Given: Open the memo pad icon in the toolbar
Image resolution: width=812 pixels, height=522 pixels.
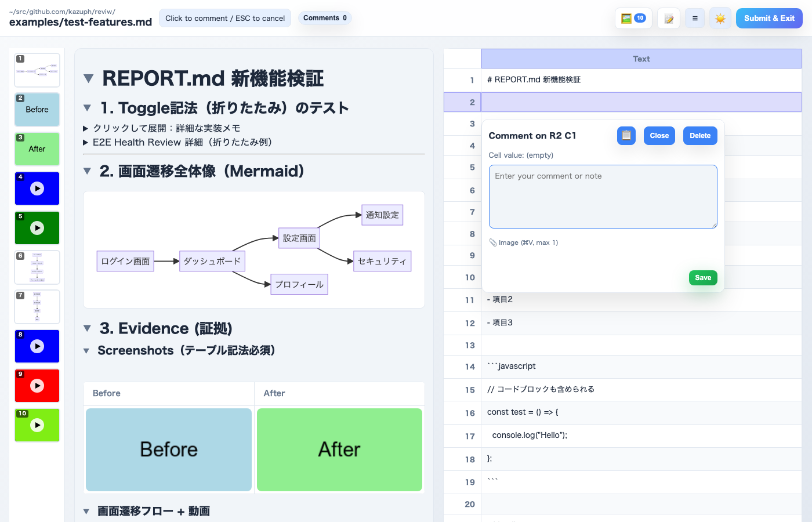Looking at the screenshot, I should tap(668, 18).
